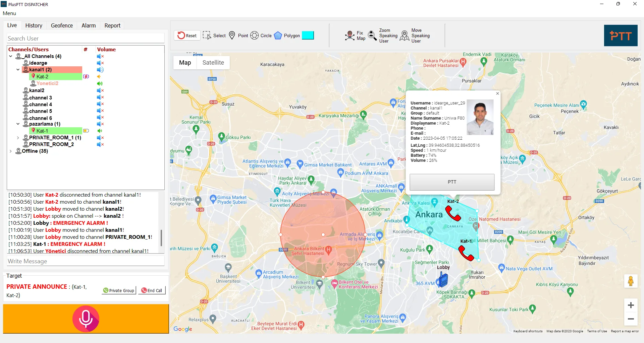Unmute channel 6 volume
644x343 pixels.
point(100,117)
